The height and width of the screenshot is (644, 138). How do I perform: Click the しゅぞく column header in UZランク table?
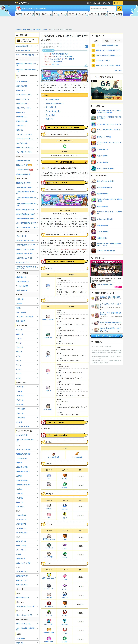(65, 470)
